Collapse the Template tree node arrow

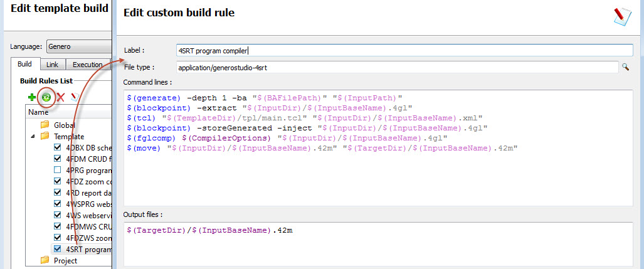(32, 136)
